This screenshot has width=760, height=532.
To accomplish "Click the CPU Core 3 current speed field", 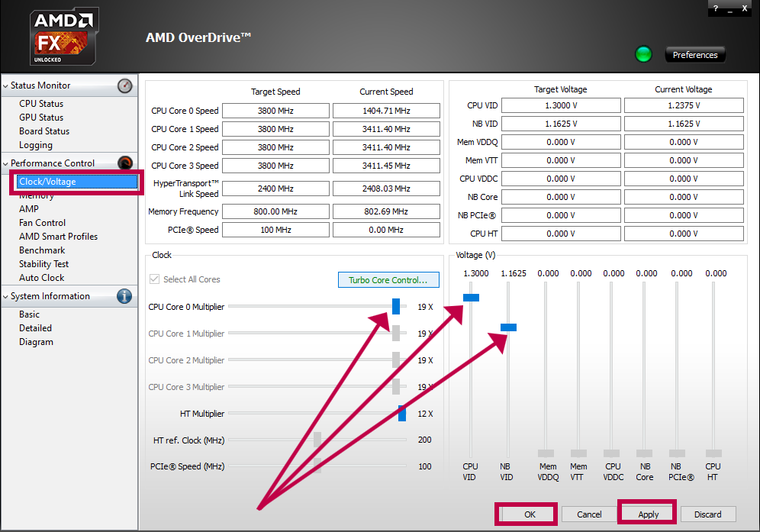I will [x=386, y=166].
